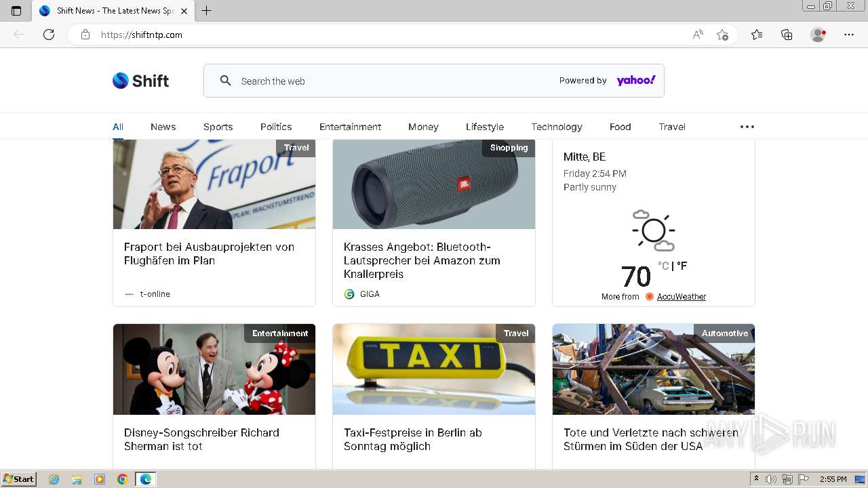Open the Favorites list icon
This screenshot has width=868, height=488.
pyautogui.click(x=757, y=35)
